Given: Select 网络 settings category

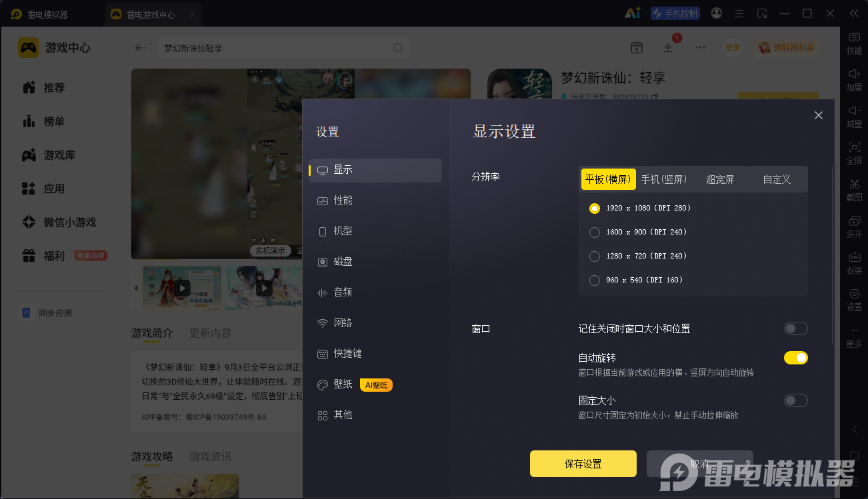Looking at the screenshot, I should click(x=375, y=323).
